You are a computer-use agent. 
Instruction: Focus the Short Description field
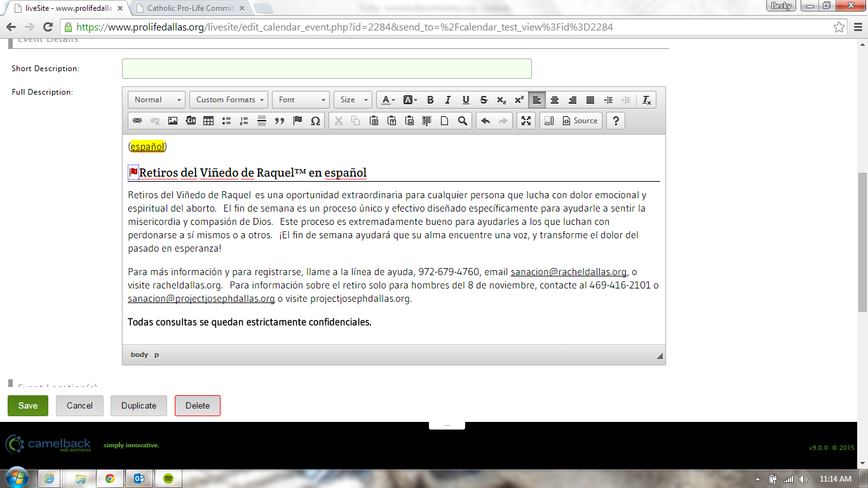(327, 69)
